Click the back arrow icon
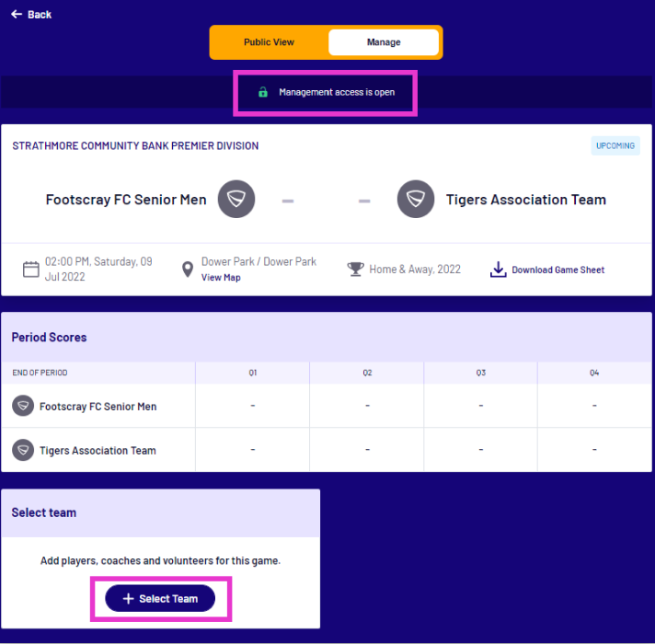 click(16, 14)
